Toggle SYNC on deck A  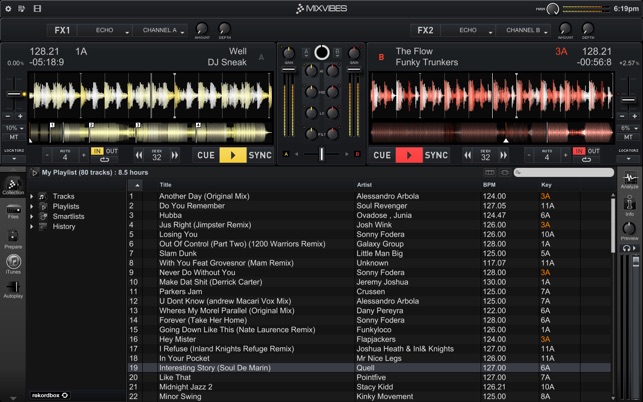tap(260, 155)
